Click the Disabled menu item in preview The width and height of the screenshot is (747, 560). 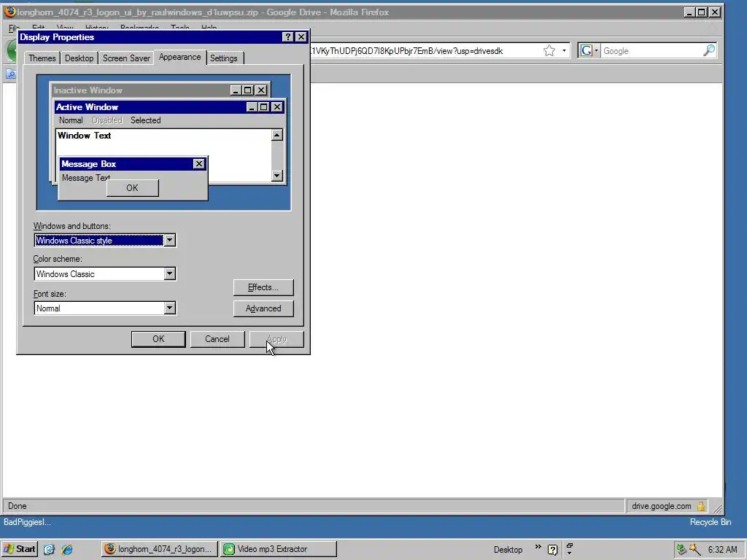pyautogui.click(x=107, y=120)
